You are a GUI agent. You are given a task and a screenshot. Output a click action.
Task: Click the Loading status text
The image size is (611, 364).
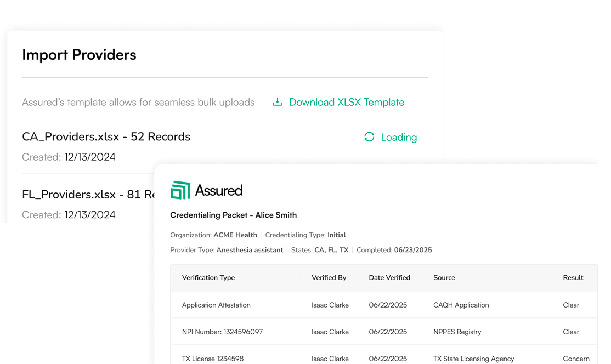pos(399,138)
